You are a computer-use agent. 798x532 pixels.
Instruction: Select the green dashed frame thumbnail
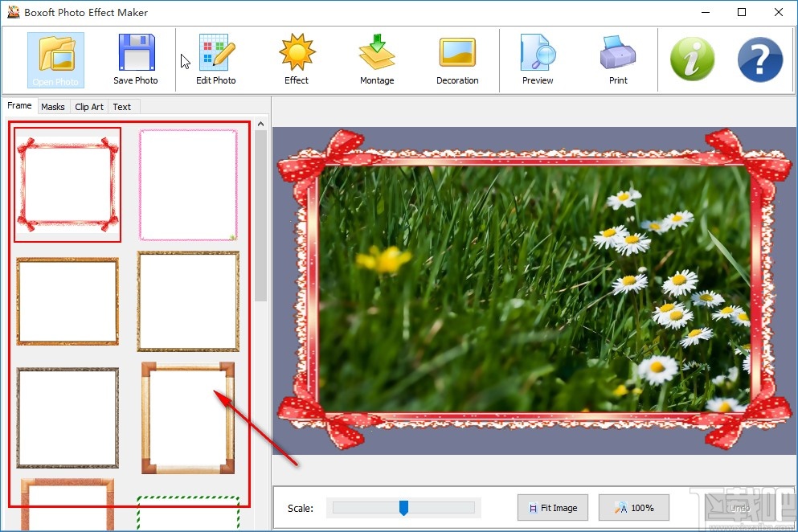188,513
